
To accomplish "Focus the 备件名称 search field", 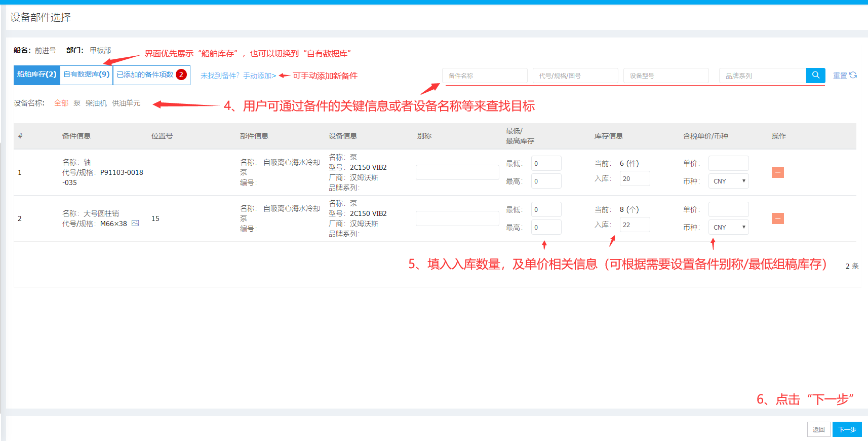I will [x=485, y=76].
